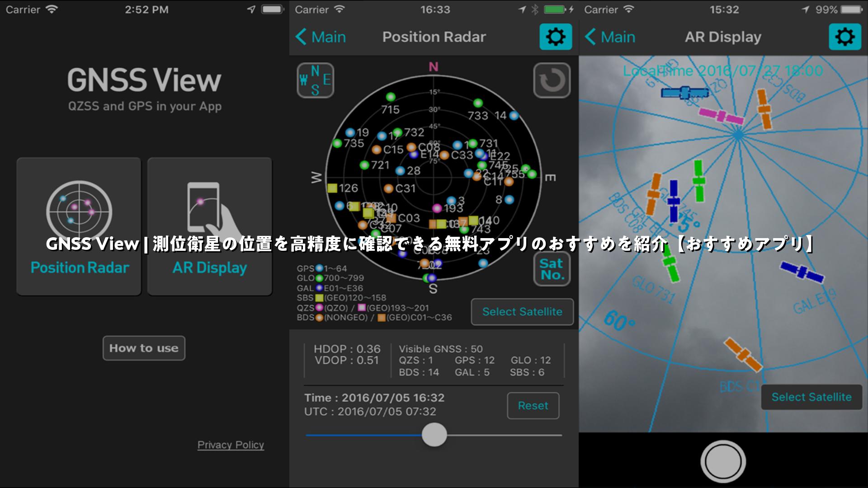Tap the magenta satellite in AR view
Image resolution: width=868 pixels, height=488 pixels.
721,116
